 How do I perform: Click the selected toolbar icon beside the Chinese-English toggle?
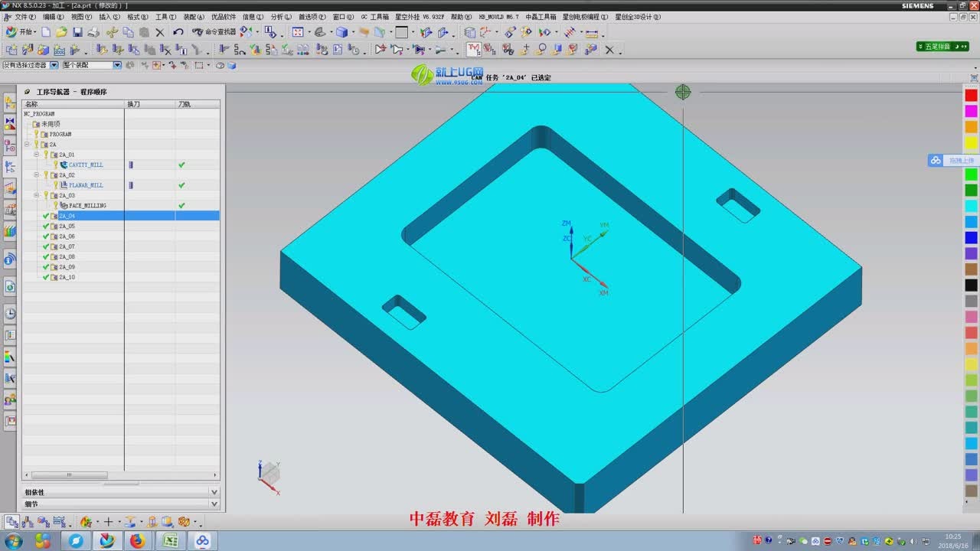[x=473, y=49]
